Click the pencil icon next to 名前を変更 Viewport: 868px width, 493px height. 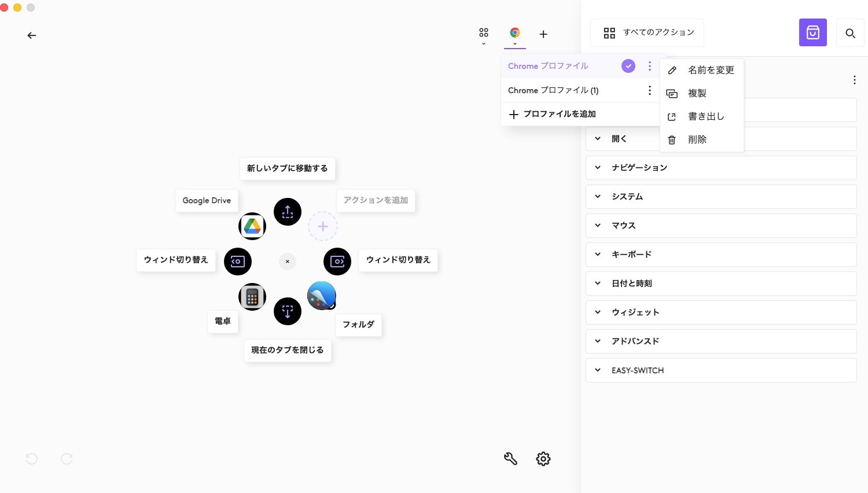(x=672, y=70)
